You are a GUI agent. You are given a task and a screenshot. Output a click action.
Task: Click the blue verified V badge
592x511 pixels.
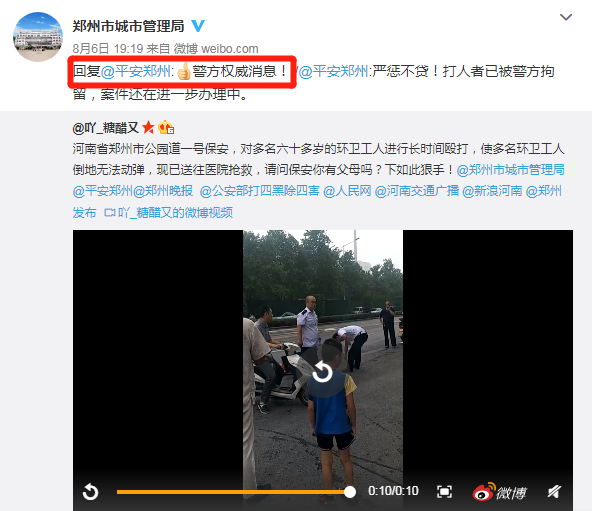198,26
